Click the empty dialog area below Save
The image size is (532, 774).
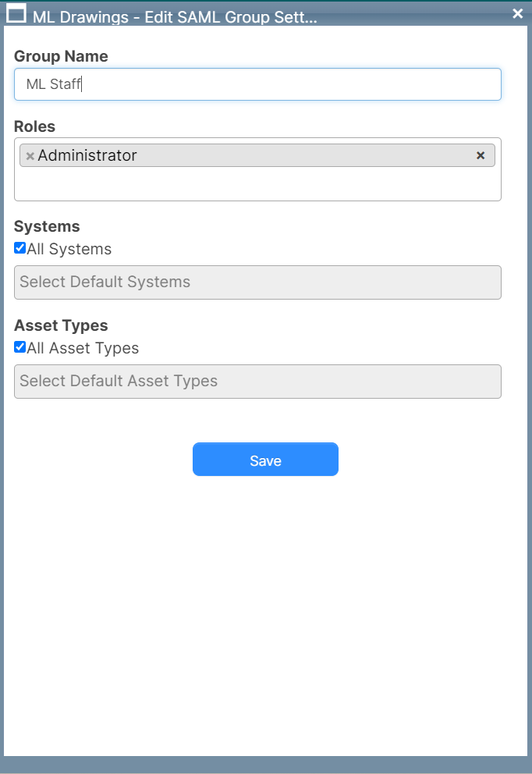265,609
